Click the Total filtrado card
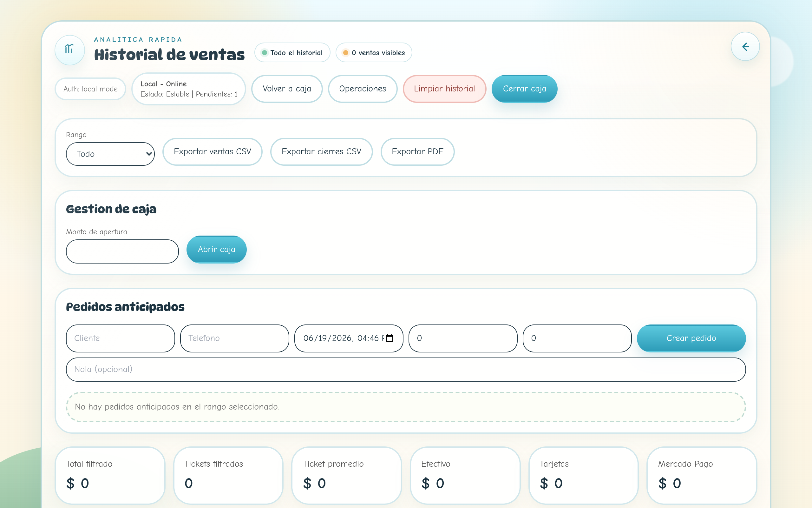 110,475
